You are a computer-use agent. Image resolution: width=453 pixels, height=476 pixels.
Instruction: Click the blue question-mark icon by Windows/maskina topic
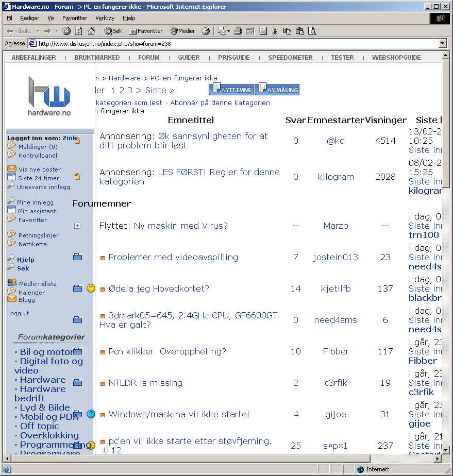pos(91,414)
